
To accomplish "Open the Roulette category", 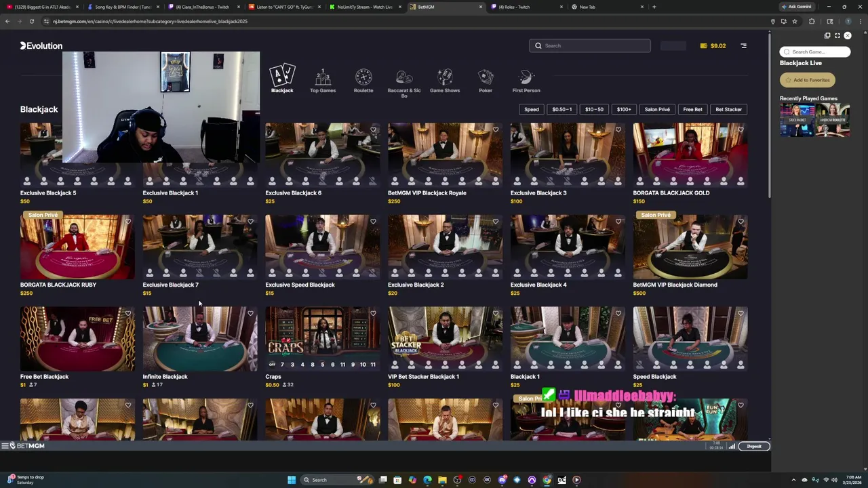I will tap(363, 81).
